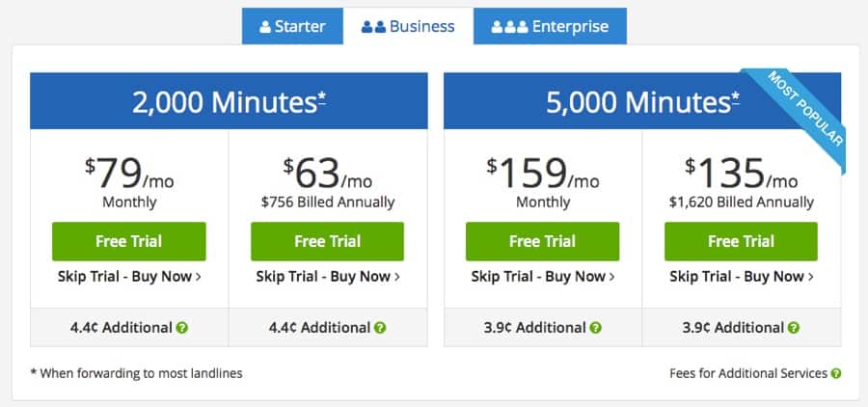The height and width of the screenshot is (407, 868).
Task: Open the Enterprise plan tab
Action: (x=550, y=26)
